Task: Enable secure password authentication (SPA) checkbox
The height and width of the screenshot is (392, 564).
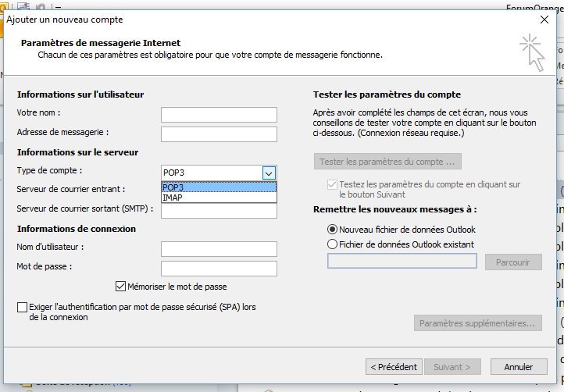Action: coord(22,308)
